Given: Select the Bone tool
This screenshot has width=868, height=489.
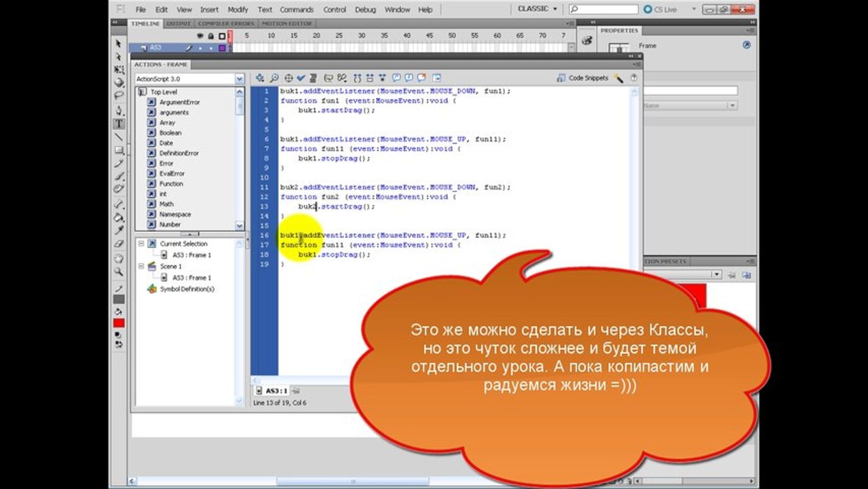Looking at the screenshot, I should [119, 204].
